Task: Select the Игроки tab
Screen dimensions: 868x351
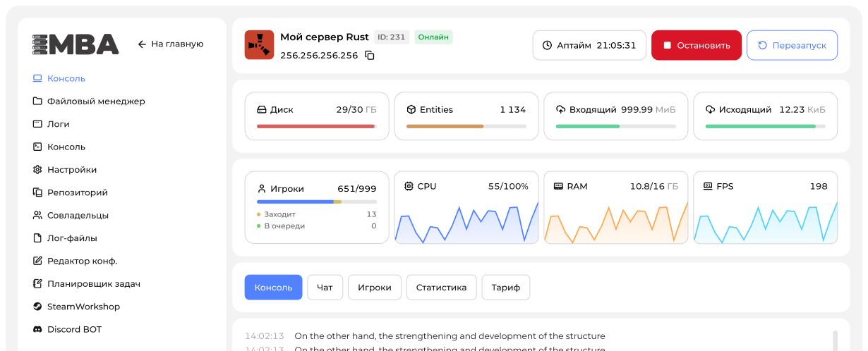Action: click(x=374, y=288)
